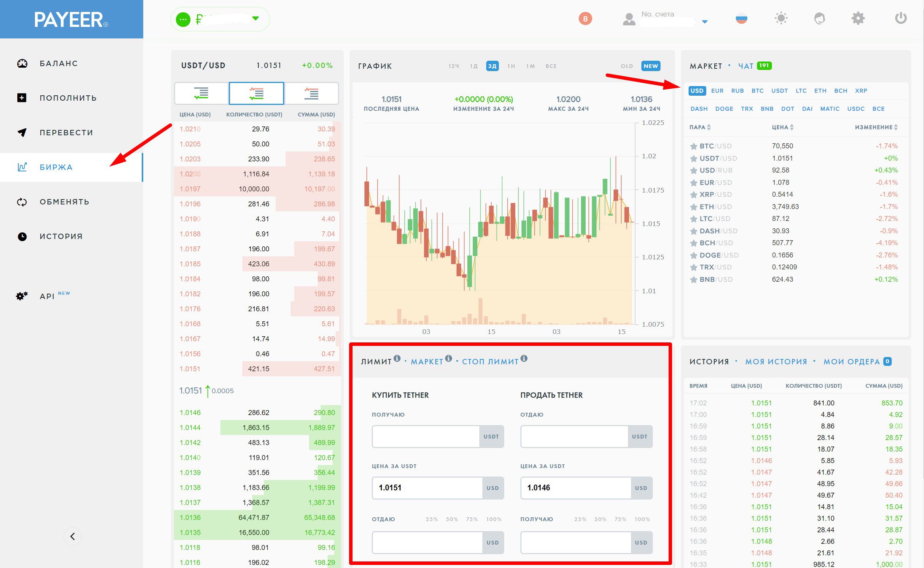Set chart period to 1Н
This screenshot has height=568, width=924.
(511, 66)
